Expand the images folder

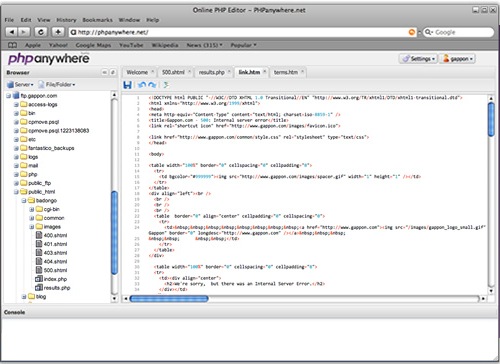pyautogui.click(x=32, y=227)
